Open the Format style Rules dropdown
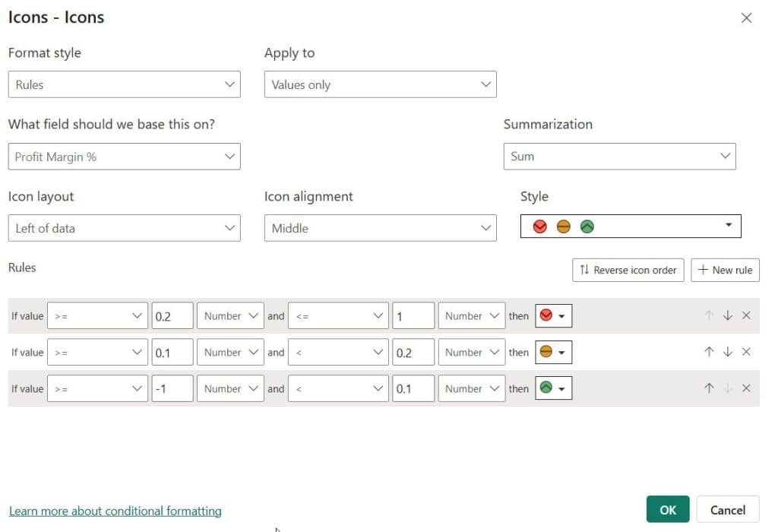The height and width of the screenshot is (532, 778). tap(124, 84)
